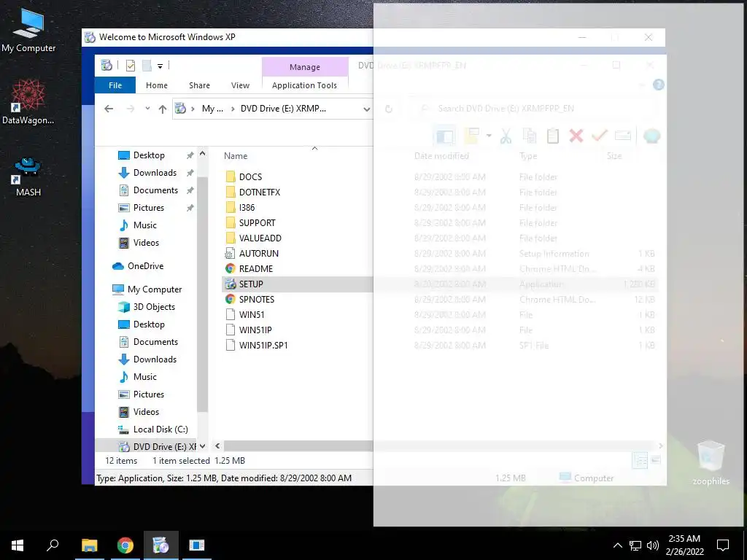The height and width of the screenshot is (560, 747).
Task: Click the faded shell icon in toolbar
Action: 651,136
